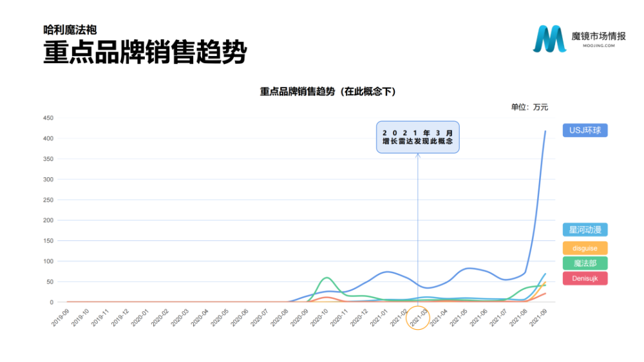Click the Denisujk legend label

click(x=585, y=279)
